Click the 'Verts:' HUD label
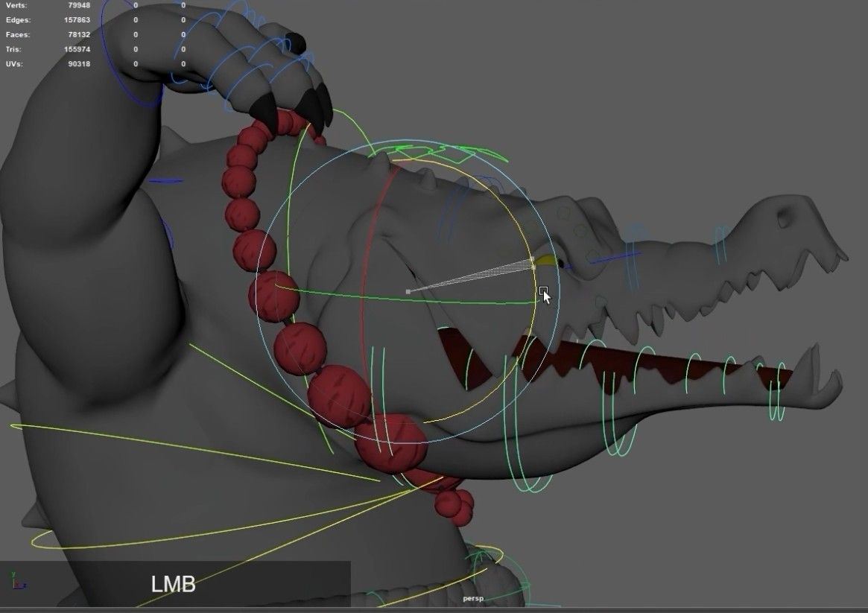The height and width of the screenshot is (613, 868). 16,5
